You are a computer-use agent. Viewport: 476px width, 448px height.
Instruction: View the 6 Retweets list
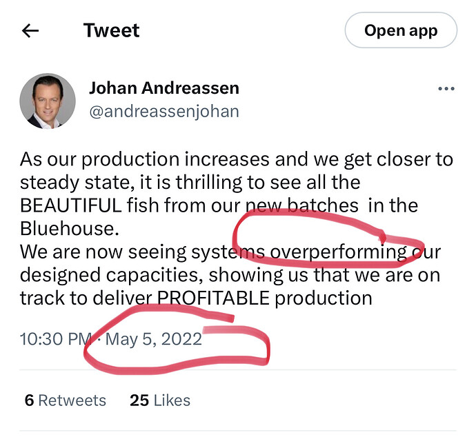[x=66, y=400]
